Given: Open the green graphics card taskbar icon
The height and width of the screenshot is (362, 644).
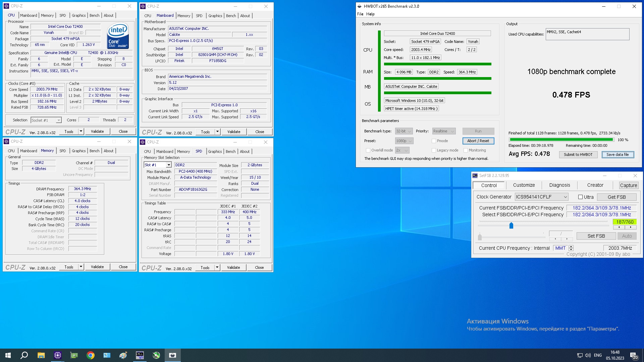Looking at the screenshot, I should (74, 355).
